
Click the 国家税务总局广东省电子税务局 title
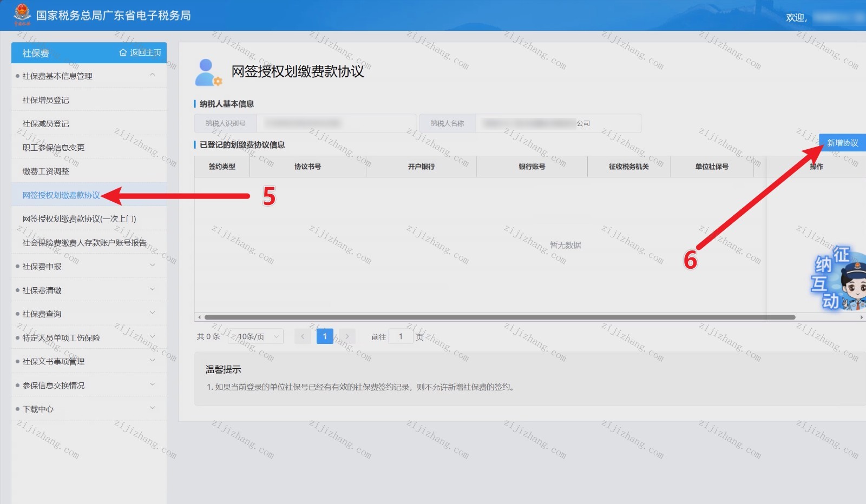point(114,16)
